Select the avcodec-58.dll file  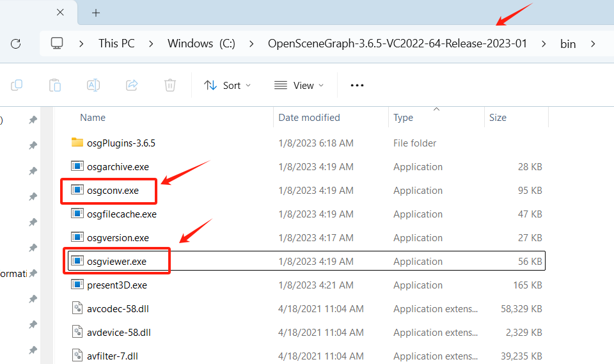click(x=118, y=309)
